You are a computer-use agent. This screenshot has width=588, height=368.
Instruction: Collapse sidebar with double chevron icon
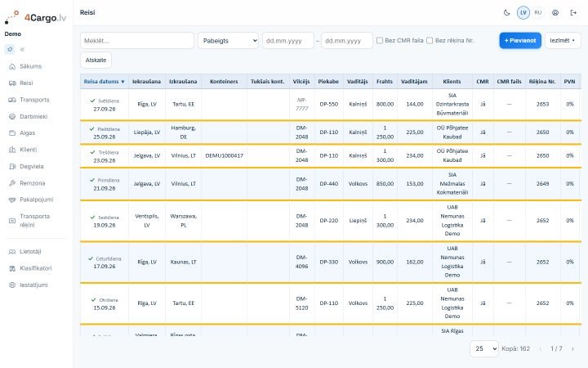point(23,49)
